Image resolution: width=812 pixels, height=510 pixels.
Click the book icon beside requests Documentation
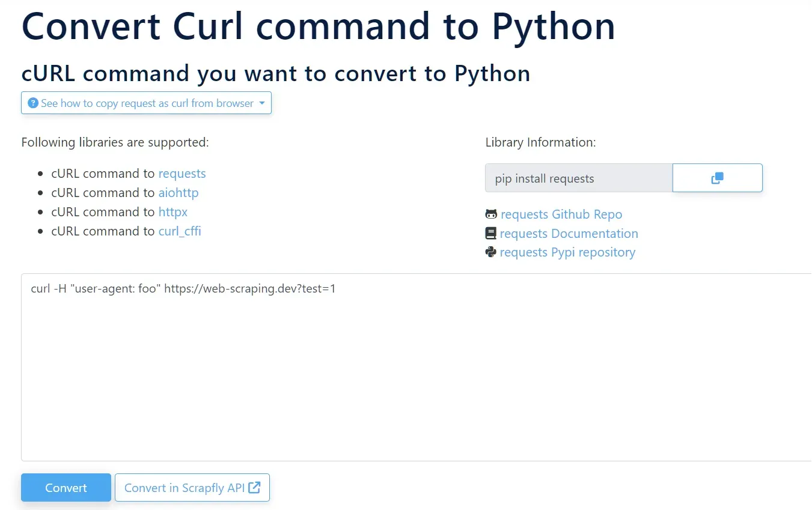(x=490, y=233)
